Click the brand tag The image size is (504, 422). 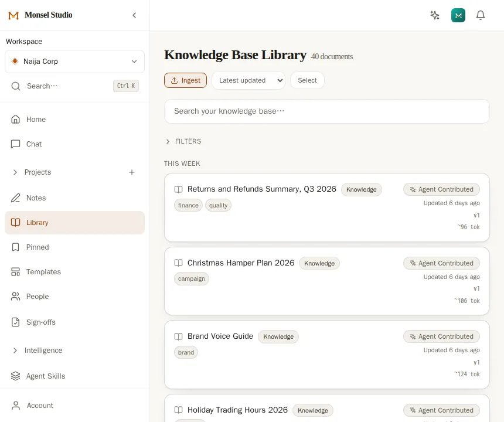pyautogui.click(x=186, y=353)
